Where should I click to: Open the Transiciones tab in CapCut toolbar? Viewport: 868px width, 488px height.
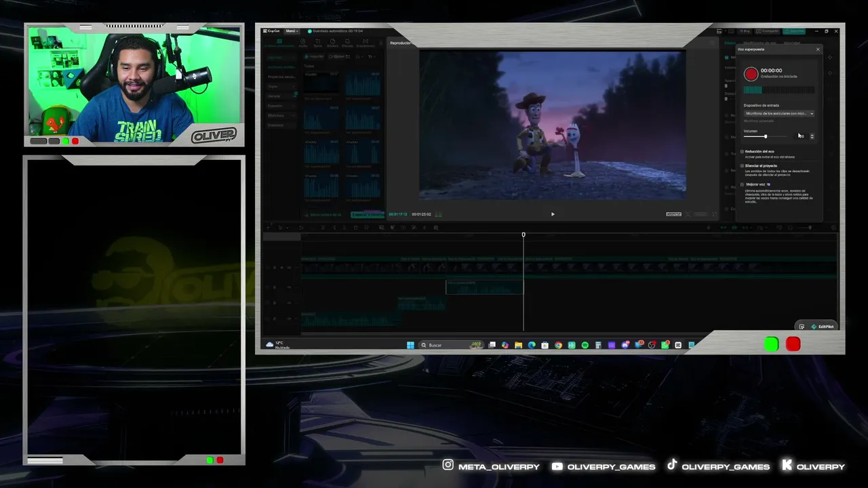point(366,43)
